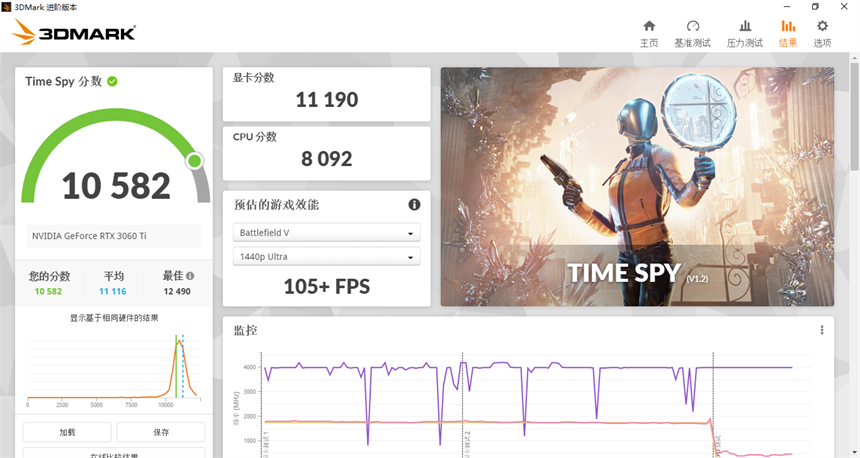Click the 3DMark logo in header

click(73, 32)
